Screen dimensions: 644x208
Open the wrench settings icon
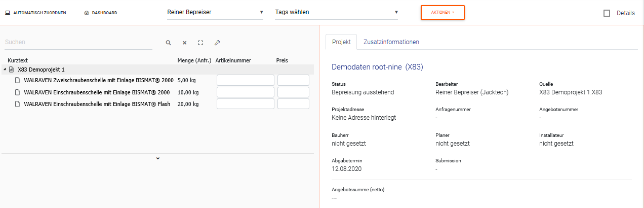pos(217,43)
